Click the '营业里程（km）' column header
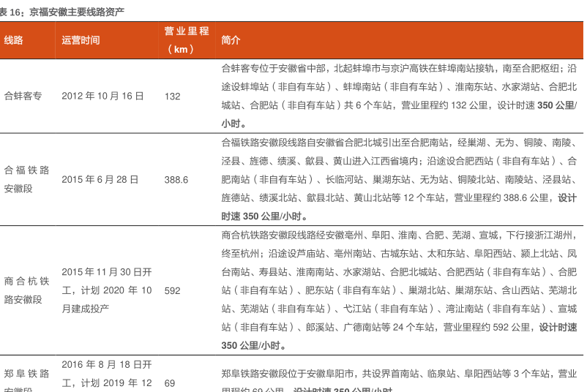 [x=187, y=40]
